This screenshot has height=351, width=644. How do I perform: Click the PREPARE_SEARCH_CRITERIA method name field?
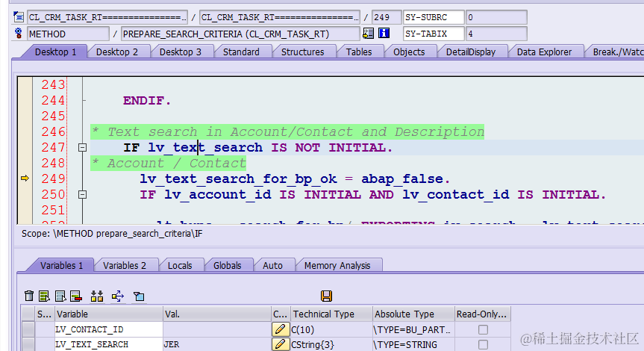tap(241, 34)
